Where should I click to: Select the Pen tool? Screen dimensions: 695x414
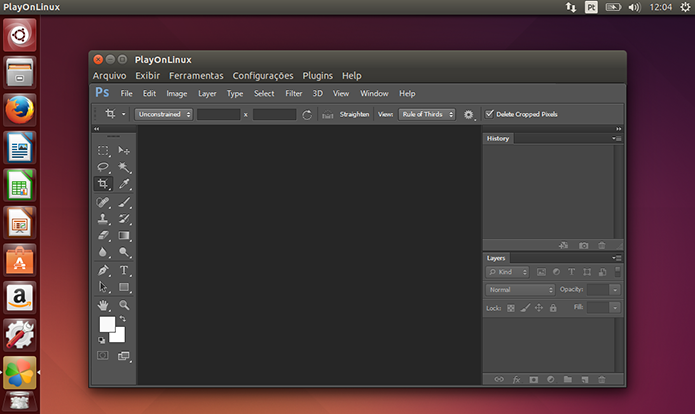(103, 270)
